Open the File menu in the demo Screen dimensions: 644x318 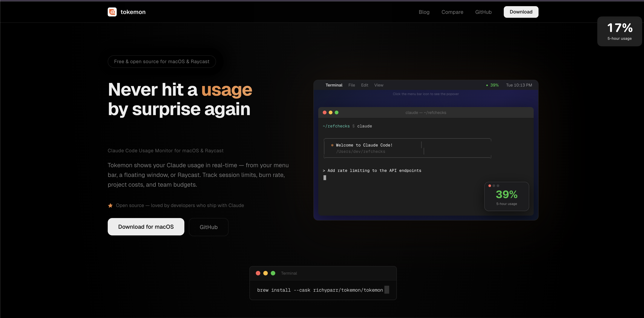point(352,85)
